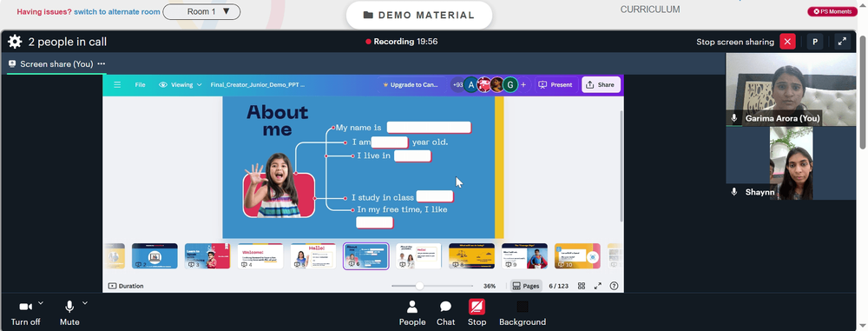
Task: Select slide 8 thumbnail
Action: 471,256
